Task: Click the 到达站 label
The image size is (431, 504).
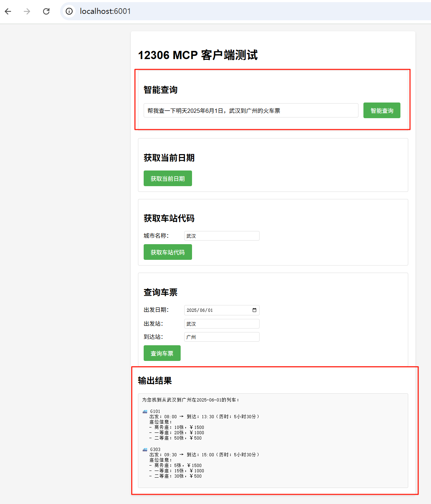Action: (x=153, y=337)
